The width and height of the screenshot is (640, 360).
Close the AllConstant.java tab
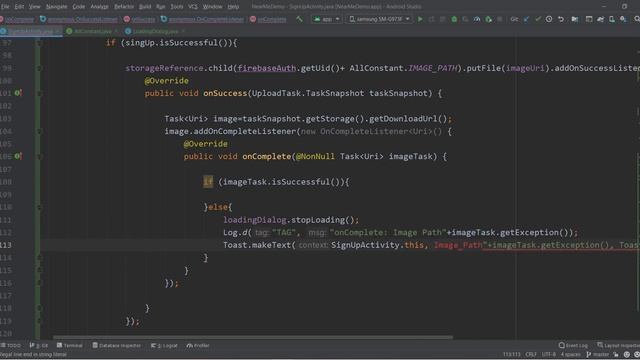[116, 31]
